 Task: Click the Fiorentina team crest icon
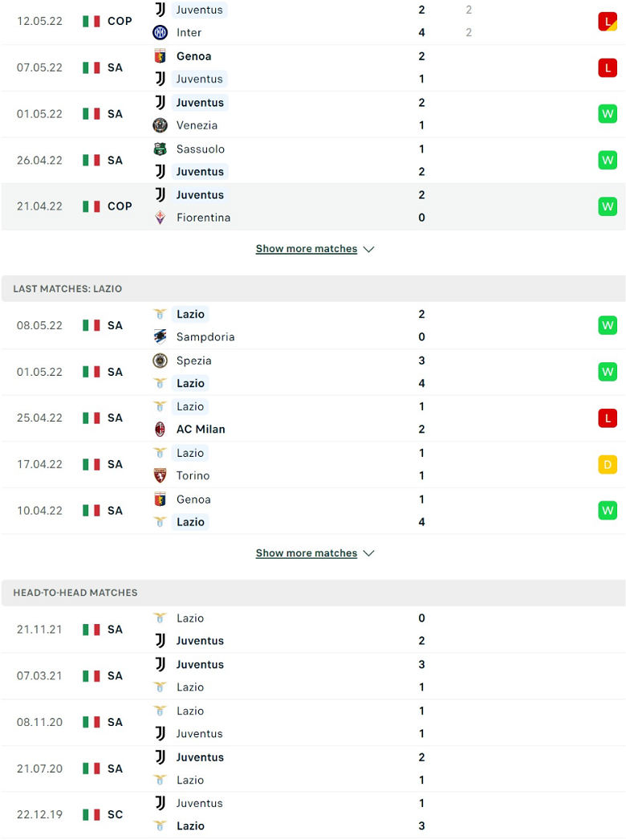click(x=161, y=218)
